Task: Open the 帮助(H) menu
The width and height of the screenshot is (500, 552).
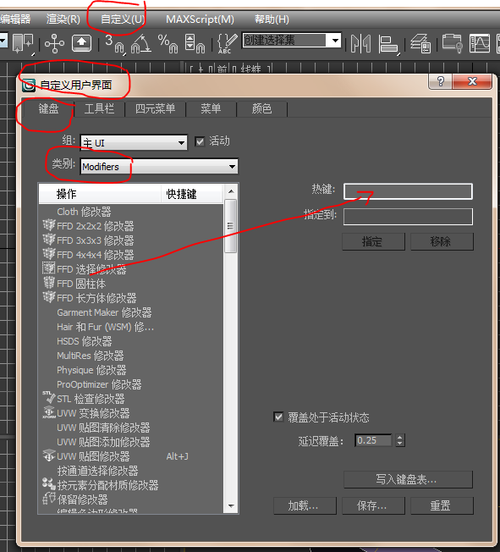Action: tap(272, 19)
